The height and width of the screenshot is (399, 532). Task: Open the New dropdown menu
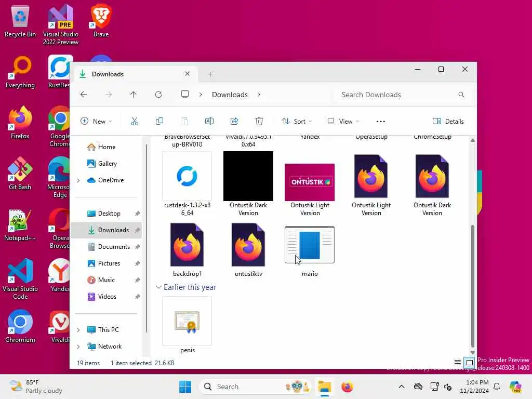[x=96, y=121]
